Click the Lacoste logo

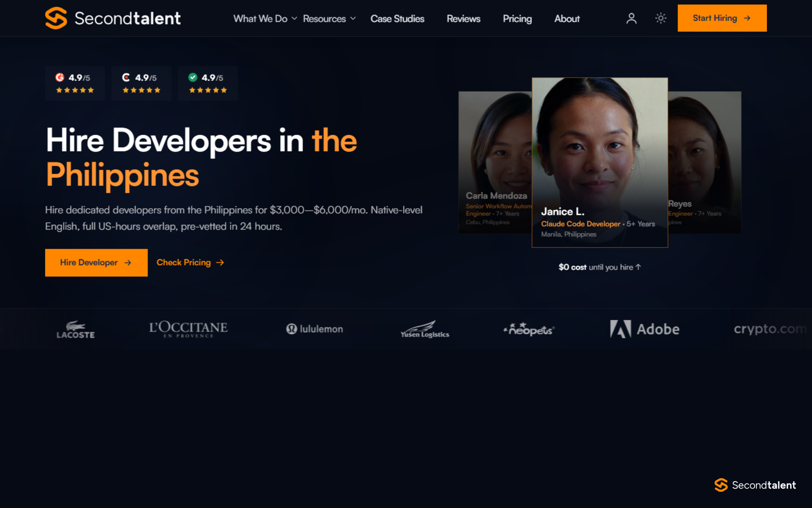point(75,330)
